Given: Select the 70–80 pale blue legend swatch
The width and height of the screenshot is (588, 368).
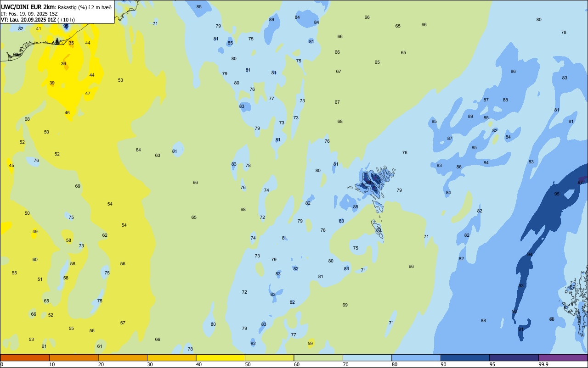Looking at the screenshot, I should (367, 357).
